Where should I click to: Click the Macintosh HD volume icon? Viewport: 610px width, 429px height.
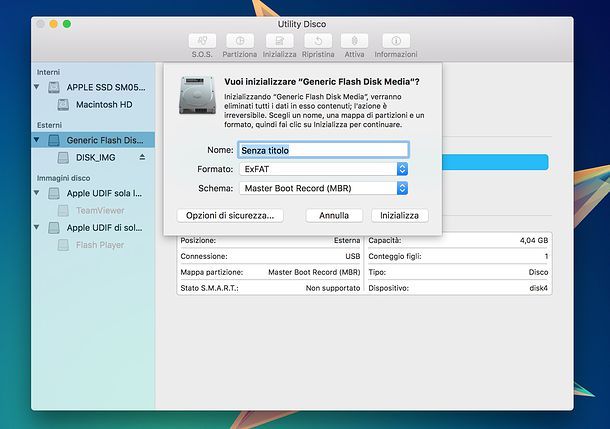[x=63, y=105]
